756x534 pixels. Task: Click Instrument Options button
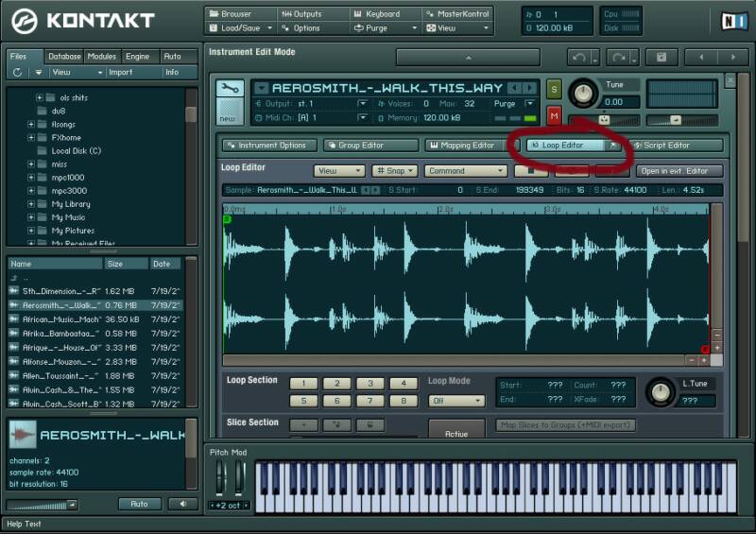(270, 146)
